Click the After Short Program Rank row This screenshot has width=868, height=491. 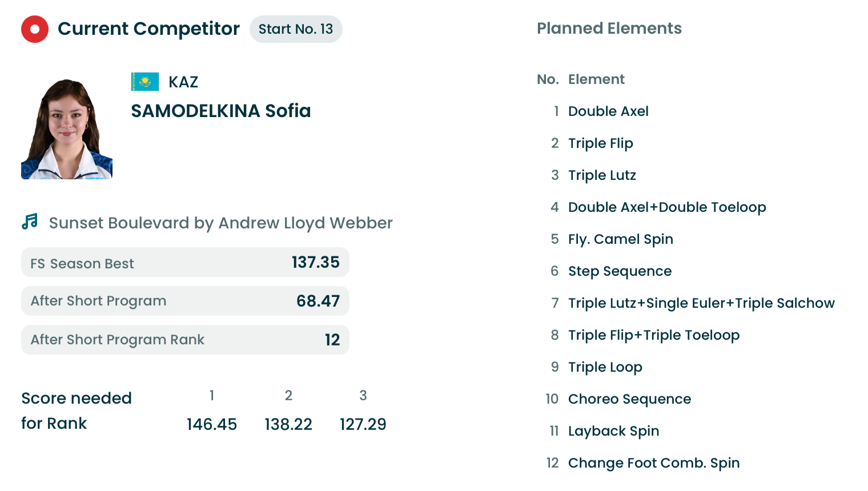coord(185,340)
